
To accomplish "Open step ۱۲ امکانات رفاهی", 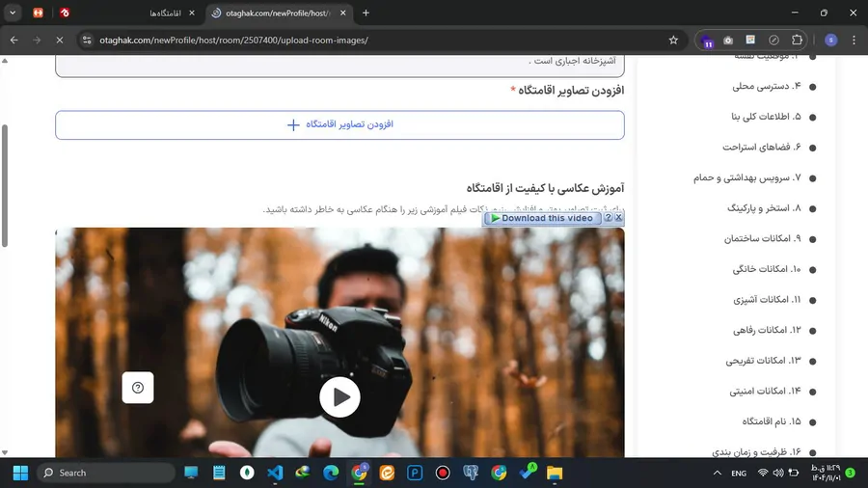I will tap(767, 330).
